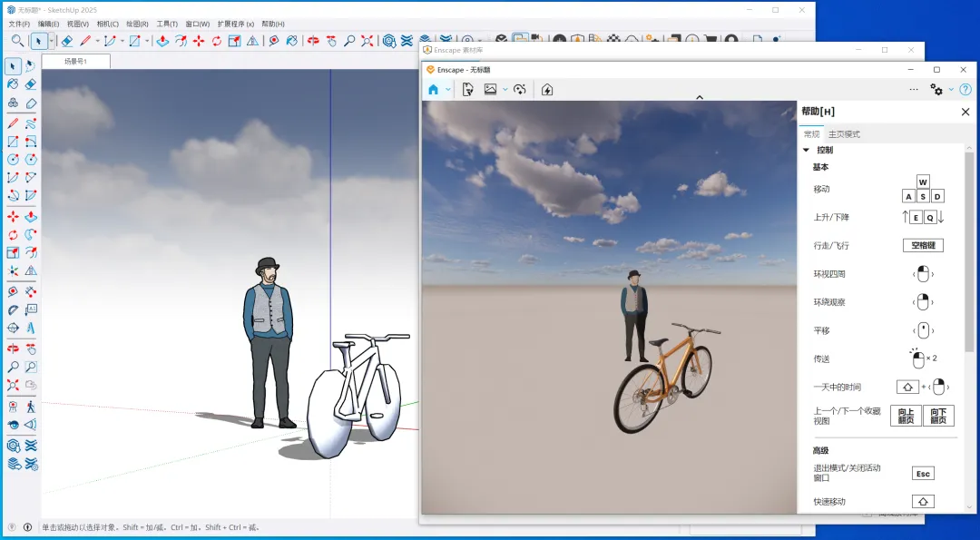Select the Freehand tool in left toolbar
The image size is (980, 540).
pos(31,123)
